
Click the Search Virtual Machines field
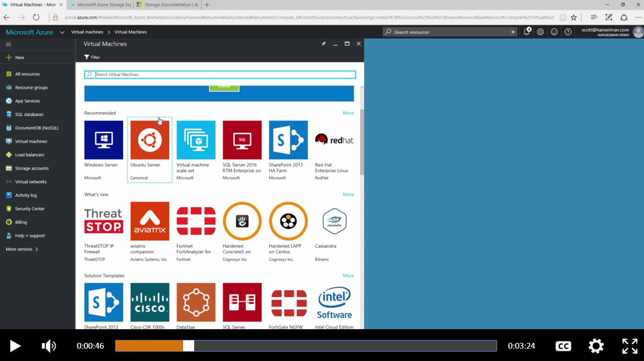coord(220,75)
